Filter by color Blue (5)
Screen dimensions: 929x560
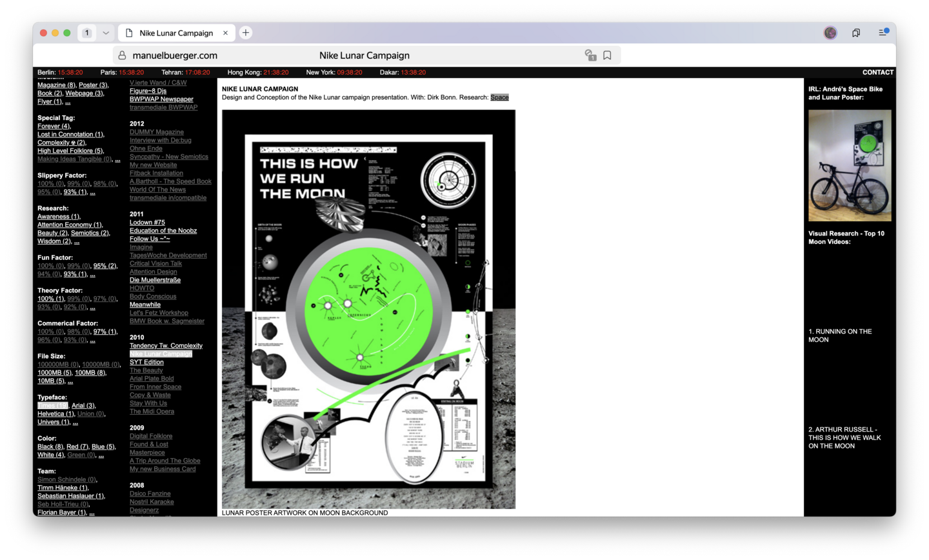tap(103, 447)
